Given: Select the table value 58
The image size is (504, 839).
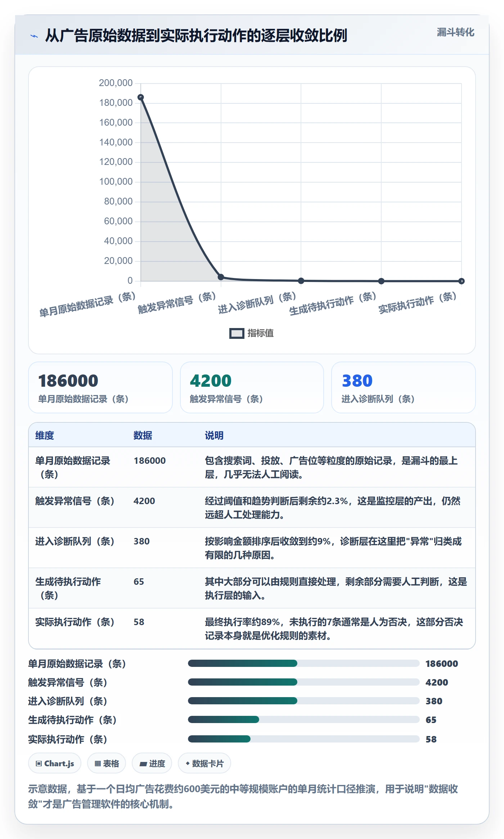Looking at the screenshot, I should (139, 622).
